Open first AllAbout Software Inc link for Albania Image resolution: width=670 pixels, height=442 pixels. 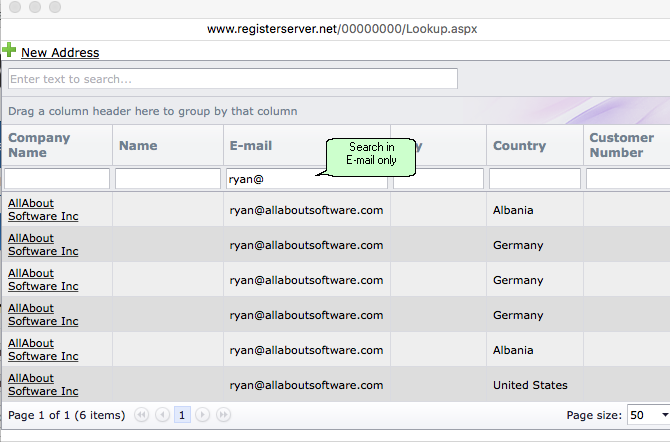pyautogui.click(x=43, y=210)
